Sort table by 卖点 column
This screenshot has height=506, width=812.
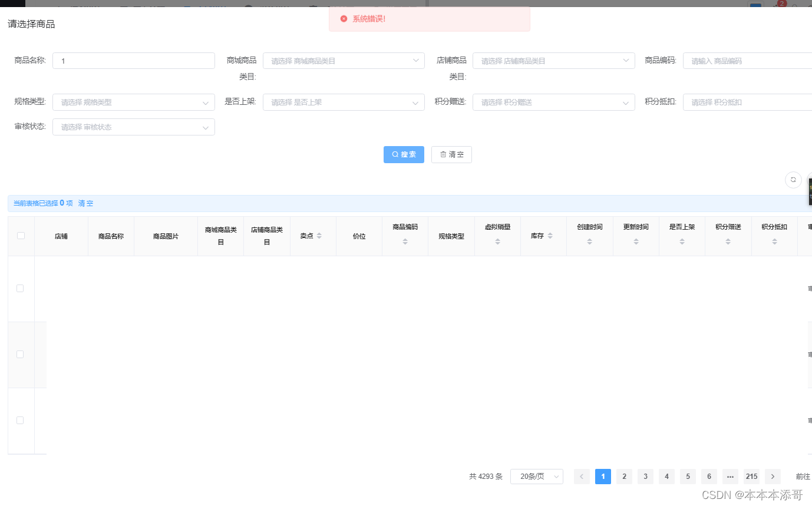[x=318, y=236]
